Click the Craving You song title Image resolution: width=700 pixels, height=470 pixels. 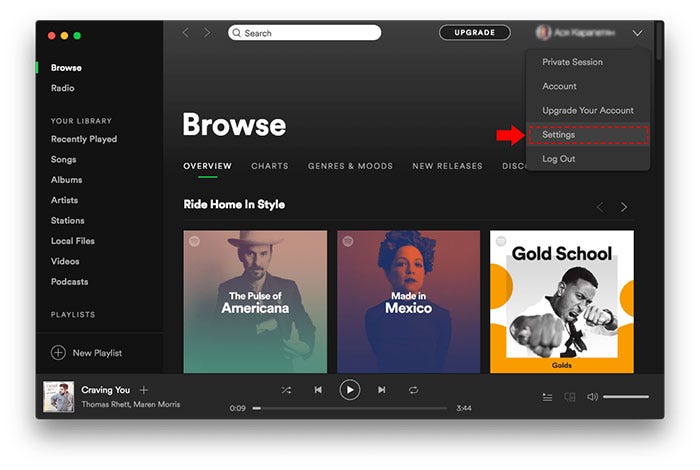[105, 390]
